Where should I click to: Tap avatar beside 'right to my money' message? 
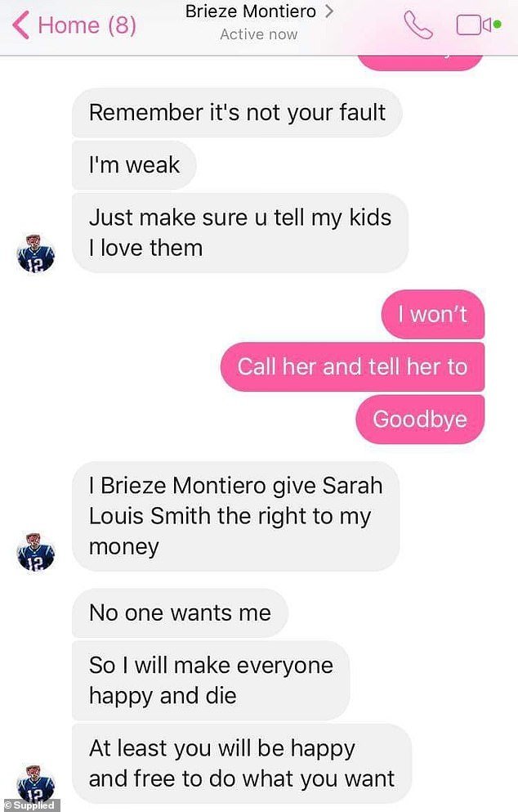click(x=36, y=552)
